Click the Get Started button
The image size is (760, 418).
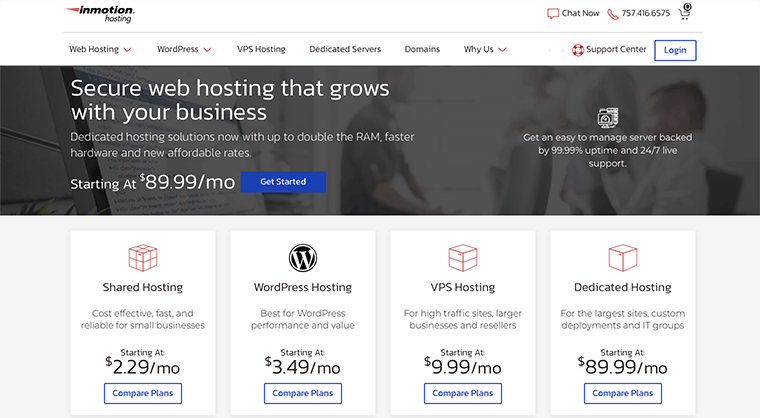(x=283, y=182)
